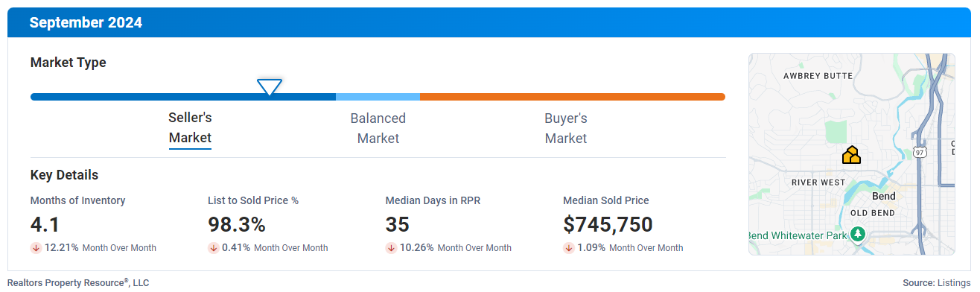Click the Months of Inventory 4.1 value
This screenshot has width=980, height=292.
[x=45, y=224]
